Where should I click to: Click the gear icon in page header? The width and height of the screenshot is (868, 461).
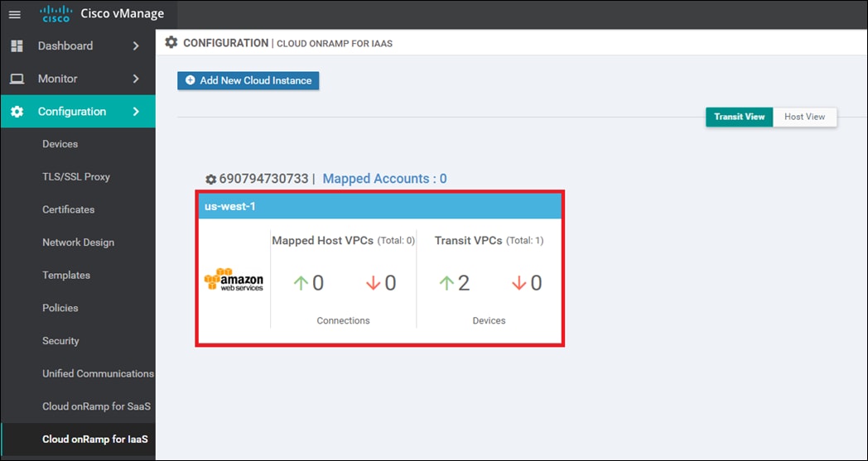171,42
